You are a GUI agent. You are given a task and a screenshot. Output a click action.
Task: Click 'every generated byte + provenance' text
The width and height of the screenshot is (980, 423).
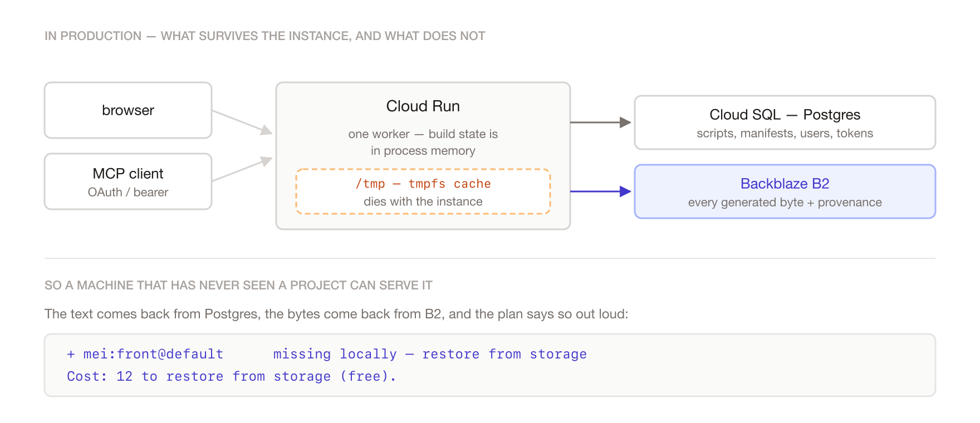pos(785,203)
